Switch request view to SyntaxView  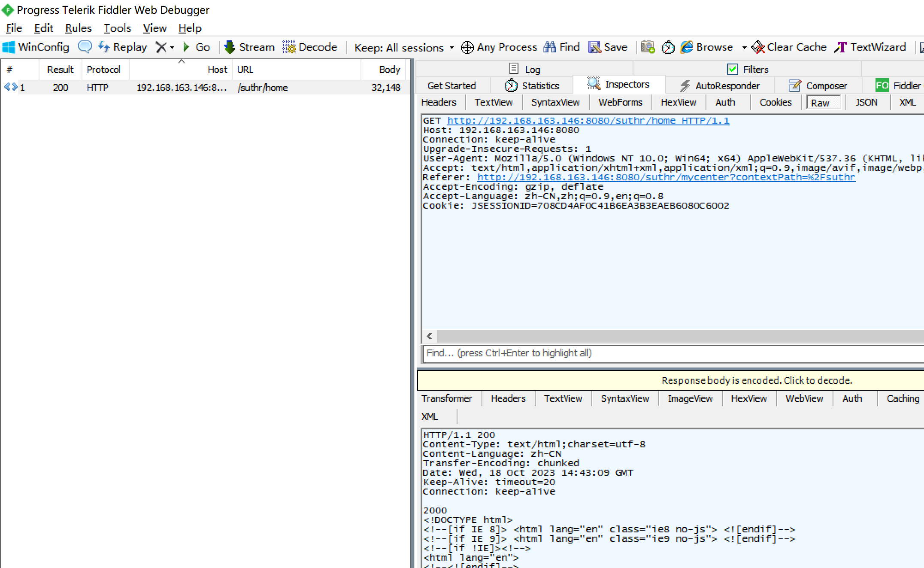click(x=555, y=103)
